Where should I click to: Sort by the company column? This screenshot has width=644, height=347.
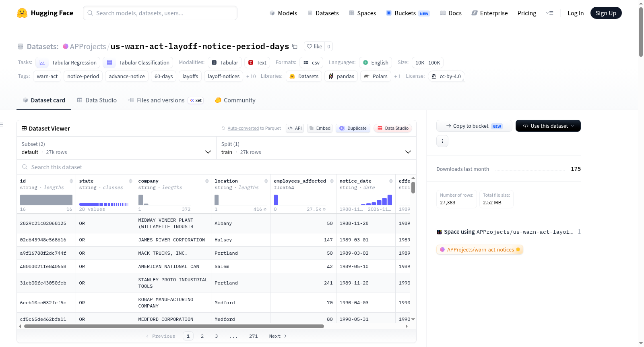[207, 181]
